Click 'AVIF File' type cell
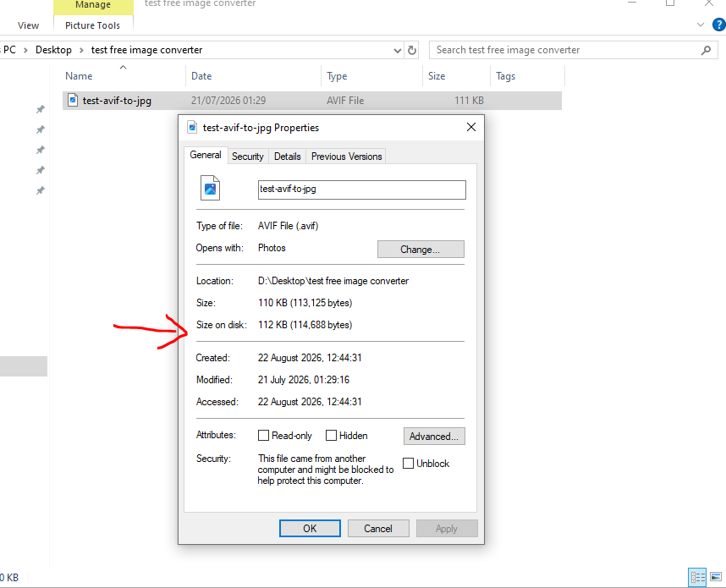Screen dimensions: 726x588 point(345,101)
